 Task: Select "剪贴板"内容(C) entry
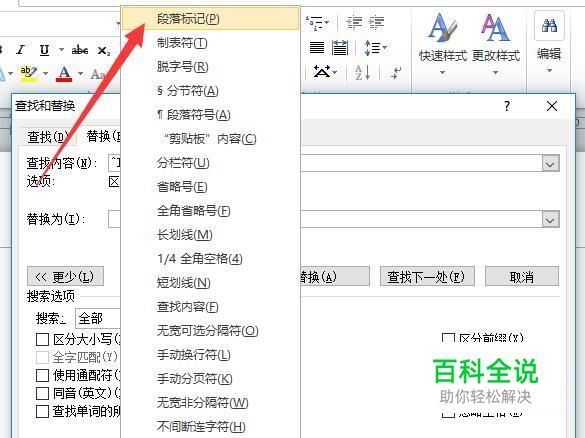click(x=211, y=139)
